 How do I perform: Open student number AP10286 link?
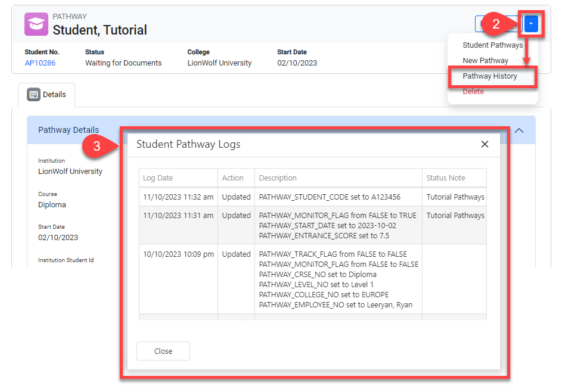point(40,63)
